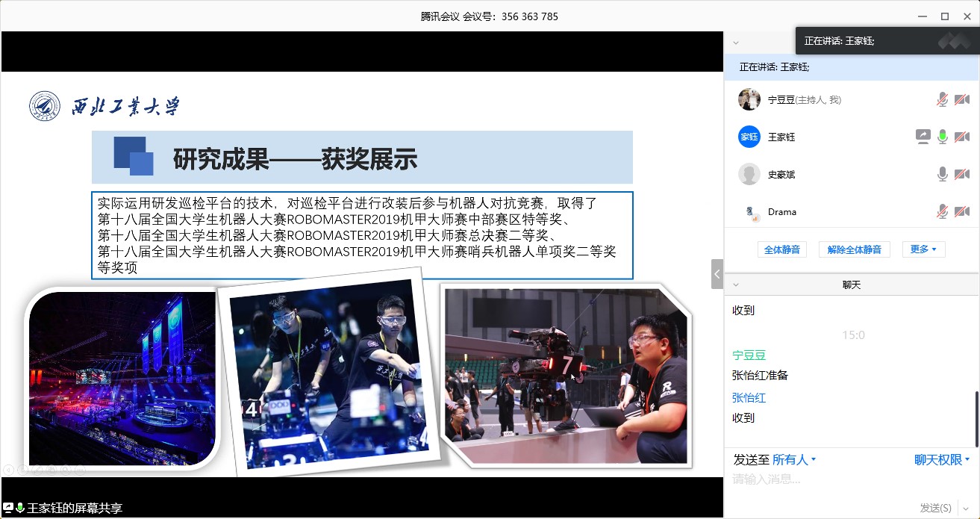Mute 王家钰's active green microphone
980x519 pixels.
(943, 137)
